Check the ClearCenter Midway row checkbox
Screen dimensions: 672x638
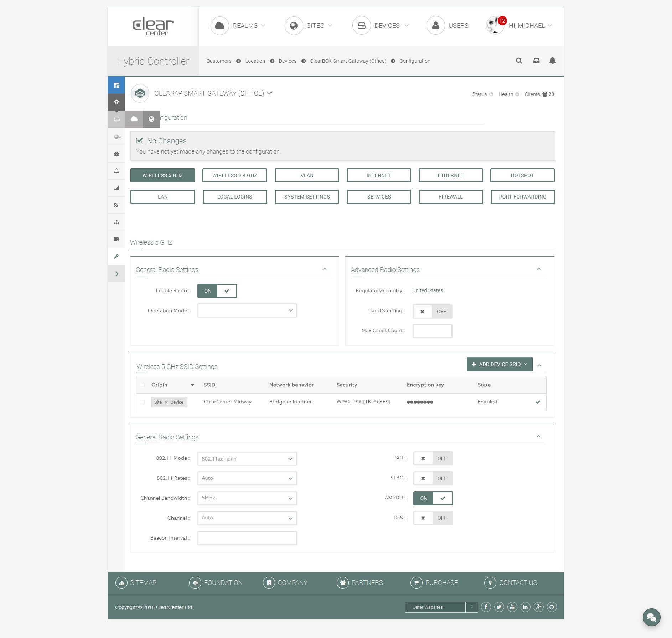pos(142,402)
